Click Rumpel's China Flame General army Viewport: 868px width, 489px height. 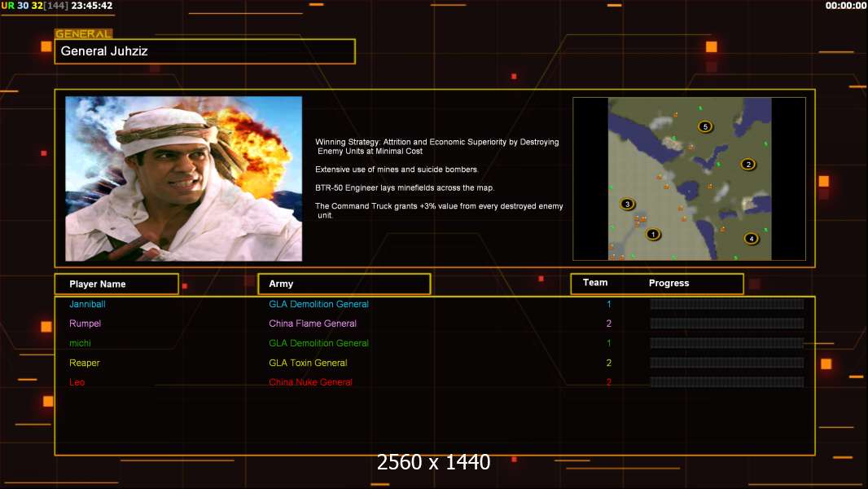[313, 324]
